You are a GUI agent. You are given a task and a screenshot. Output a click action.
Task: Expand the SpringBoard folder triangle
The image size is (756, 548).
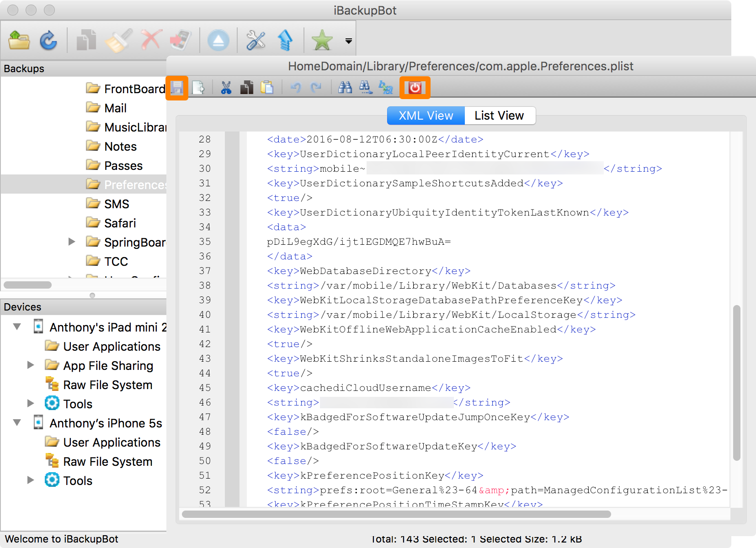[x=72, y=242]
